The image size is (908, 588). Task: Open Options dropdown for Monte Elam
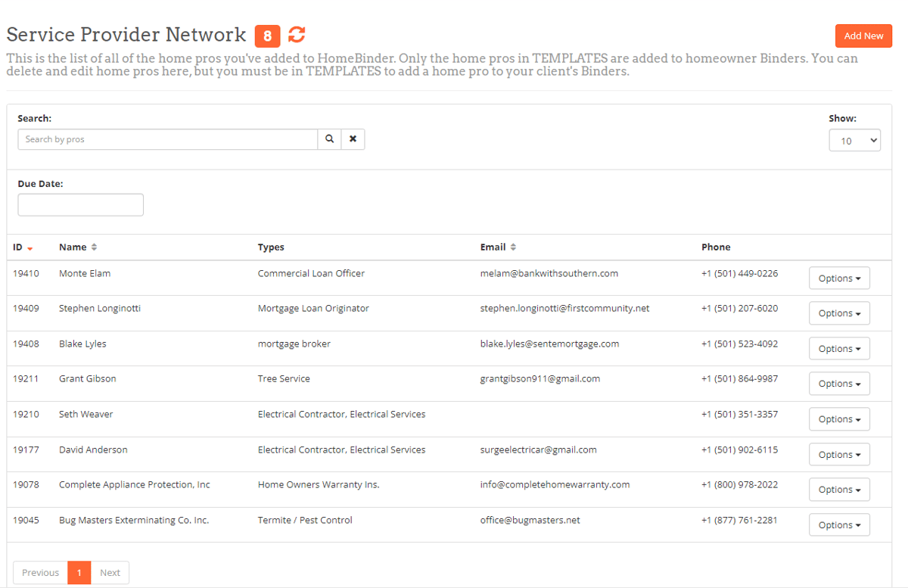(839, 278)
